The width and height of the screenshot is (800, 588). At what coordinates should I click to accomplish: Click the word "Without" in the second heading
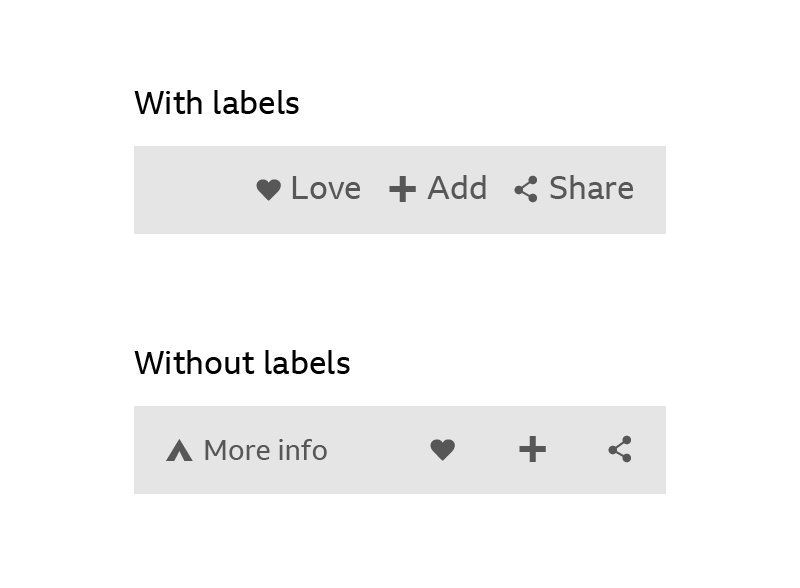click(x=185, y=363)
